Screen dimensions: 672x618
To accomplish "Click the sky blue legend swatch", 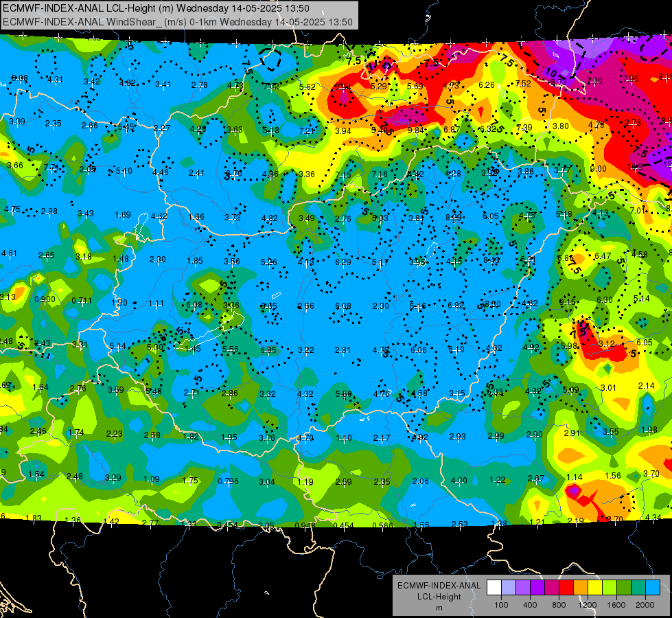I will [653, 588].
